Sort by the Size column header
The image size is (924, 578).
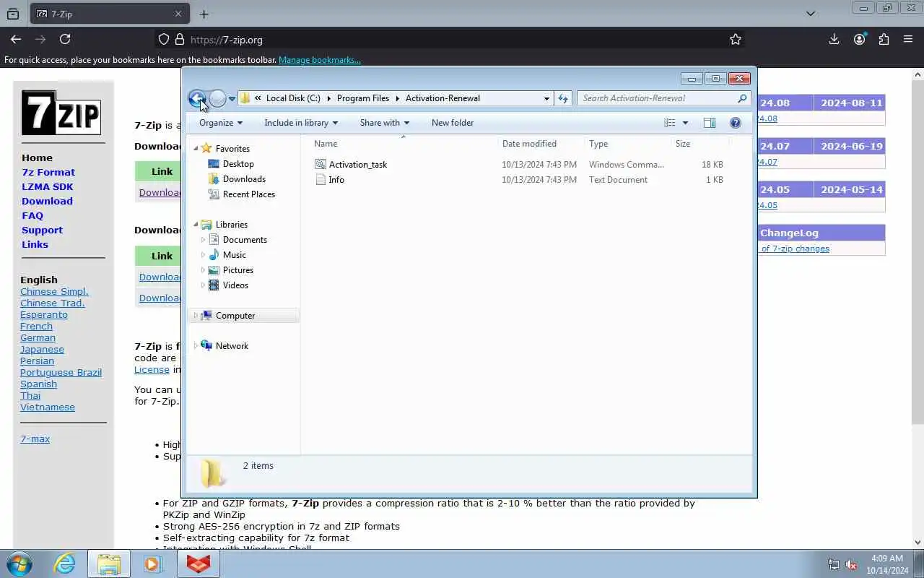tap(683, 144)
